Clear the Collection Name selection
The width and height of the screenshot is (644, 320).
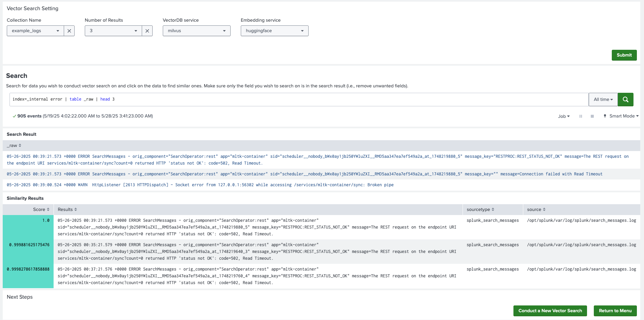pyautogui.click(x=69, y=31)
